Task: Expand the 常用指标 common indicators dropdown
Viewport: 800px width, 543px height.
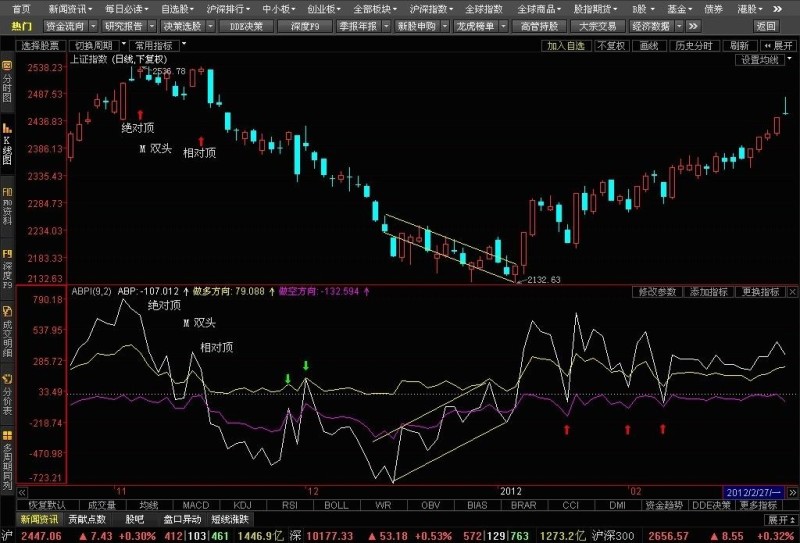Action: [x=184, y=44]
